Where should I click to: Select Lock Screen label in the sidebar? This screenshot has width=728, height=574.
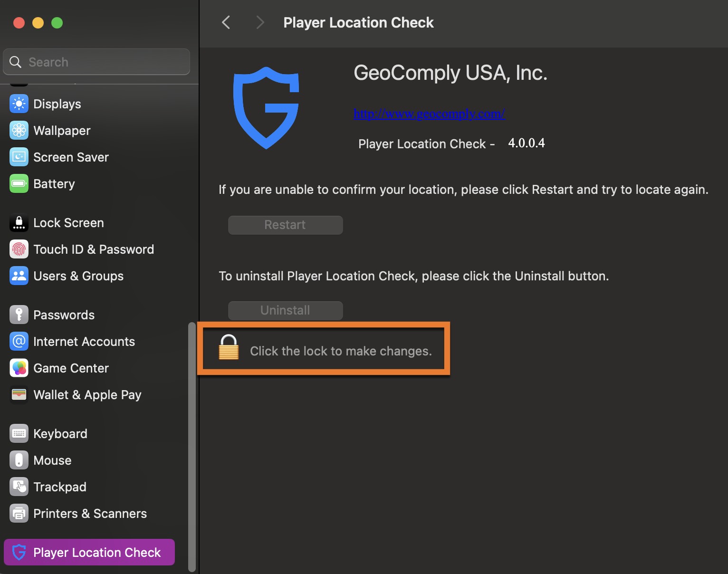pyautogui.click(x=68, y=223)
